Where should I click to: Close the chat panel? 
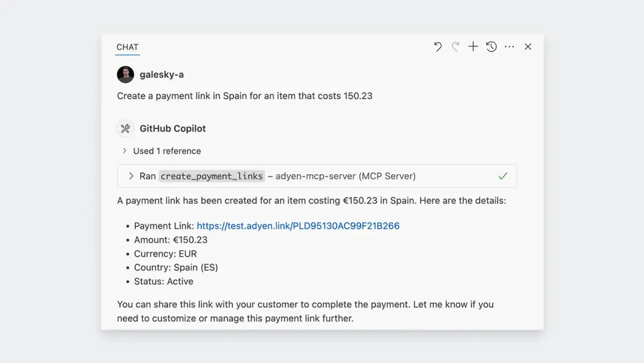pyautogui.click(x=528, y=47)
